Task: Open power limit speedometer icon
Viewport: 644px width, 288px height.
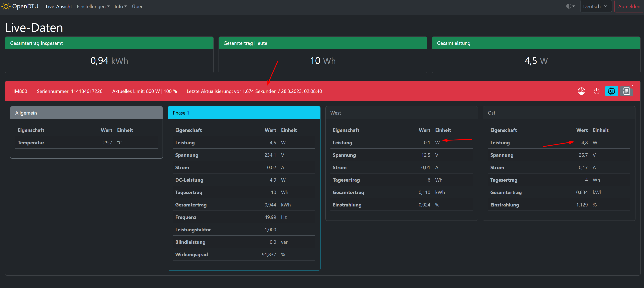Action: [x=582, y=91]
